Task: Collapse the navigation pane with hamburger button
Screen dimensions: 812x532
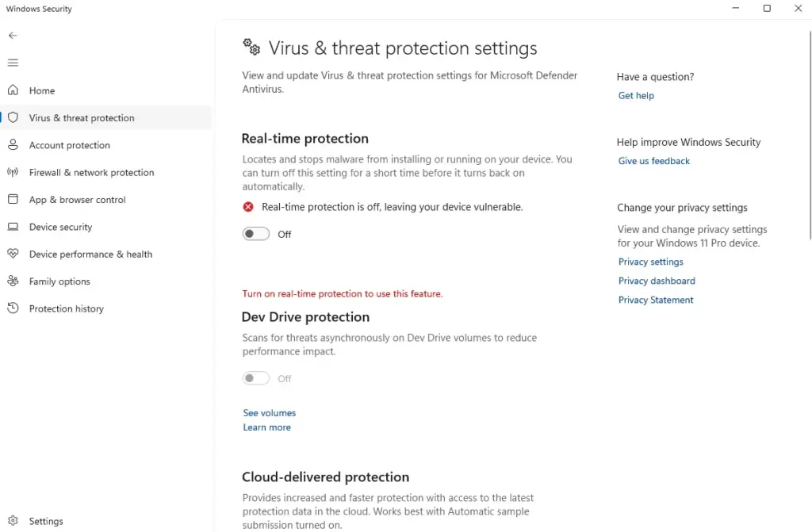Action: coord(13,63)
